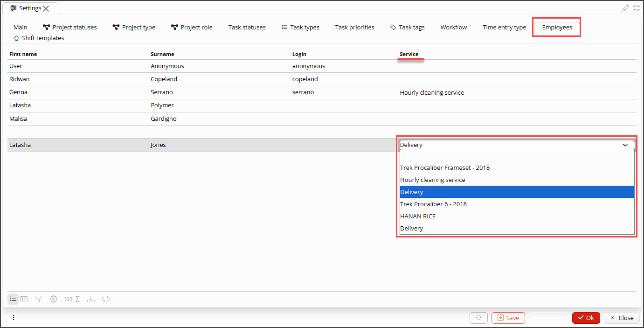Click the Login column header
The image size is (644, 328).
tap(299, 54)
